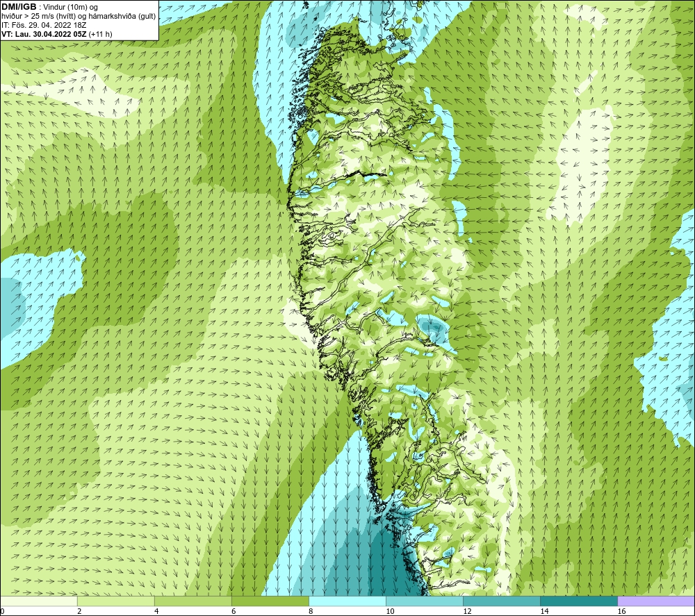The image size is (695, 616).
Task: Click the palest 0–2 m/s legend swatch
Action: (39, 601)
